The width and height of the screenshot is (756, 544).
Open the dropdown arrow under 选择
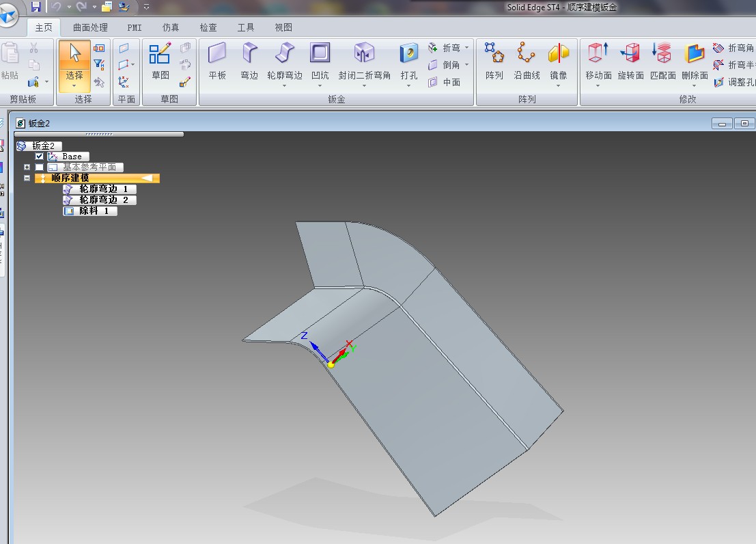point(74,86)
